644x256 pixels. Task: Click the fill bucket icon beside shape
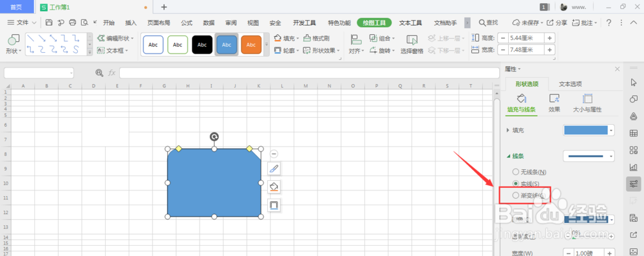pyautogui.click(x=274, y=187)
